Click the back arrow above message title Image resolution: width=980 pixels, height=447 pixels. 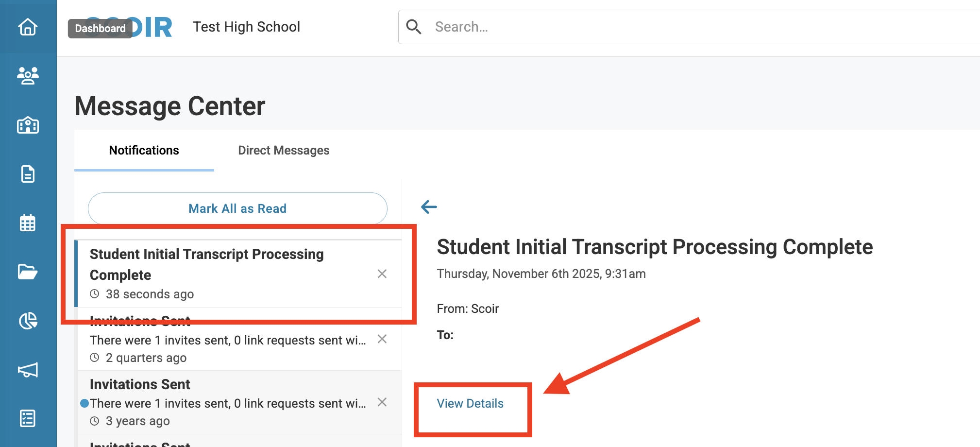429,207
